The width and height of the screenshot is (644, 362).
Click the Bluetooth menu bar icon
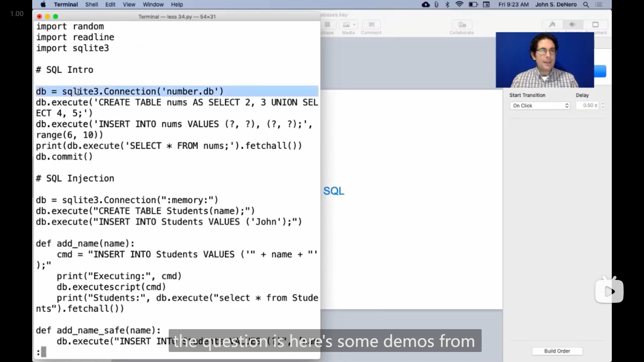coord(447,5)
